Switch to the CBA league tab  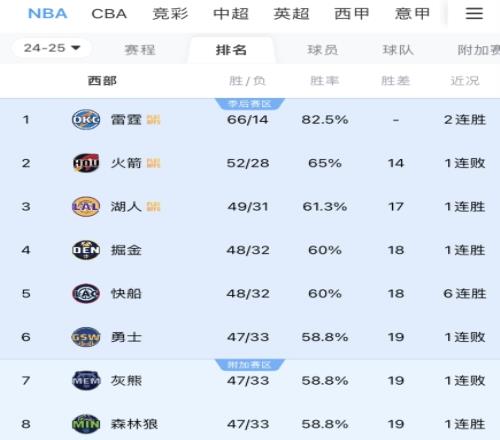[x=109, y=14]
